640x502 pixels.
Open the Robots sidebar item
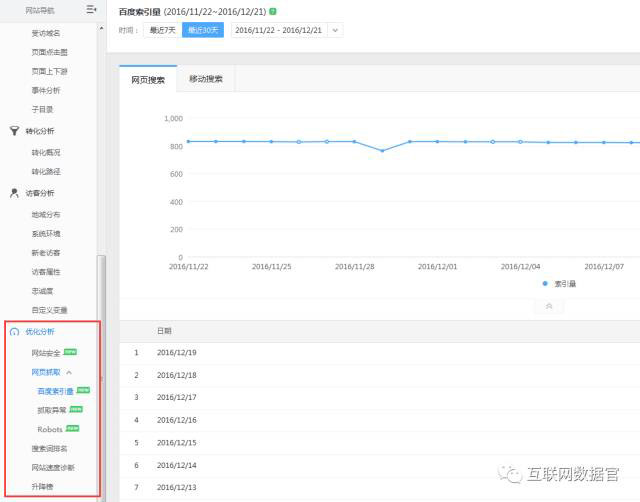50,429
